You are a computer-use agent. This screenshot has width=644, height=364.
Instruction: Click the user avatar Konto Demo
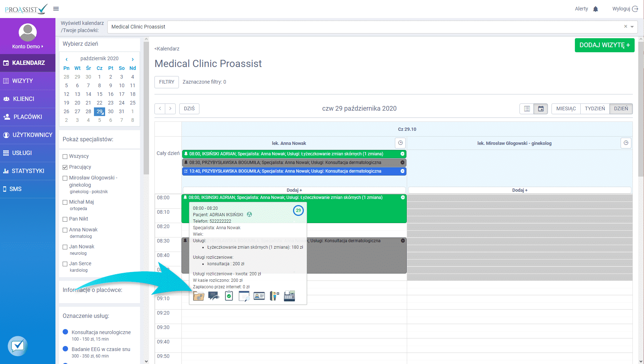pyautogui.click(x=28, y=32)
